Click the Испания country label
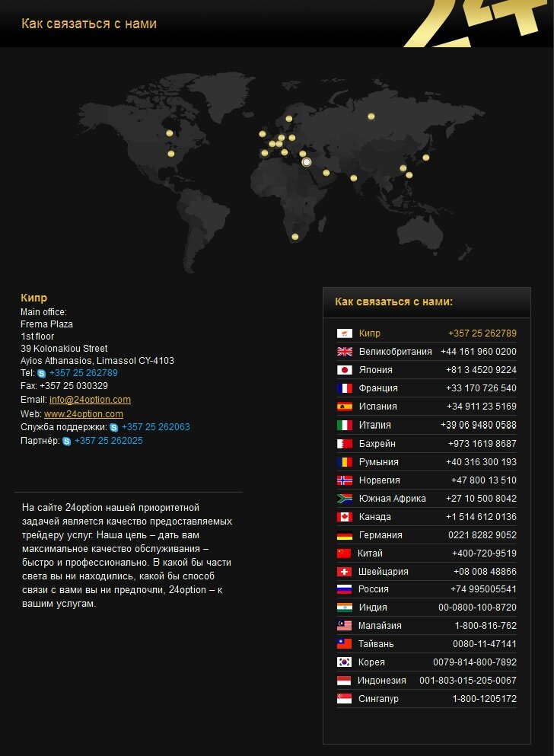Viewport: 554px width, 756px height. pos(378,407)
